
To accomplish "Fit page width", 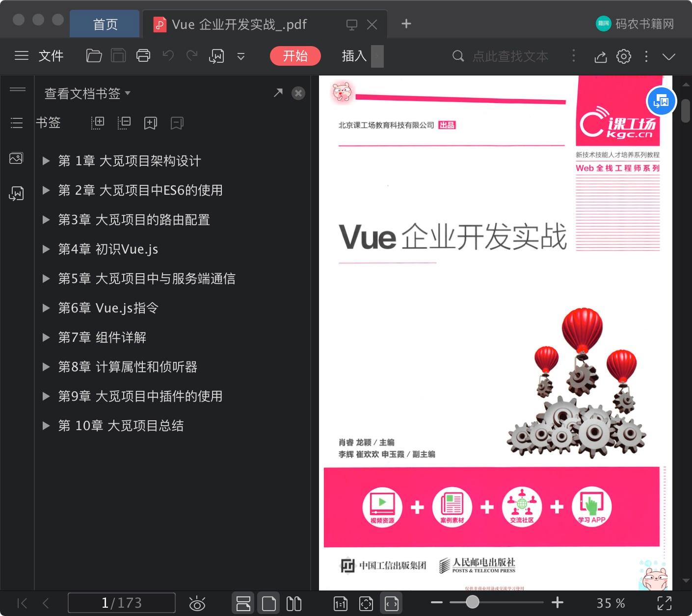I will 392,603.
